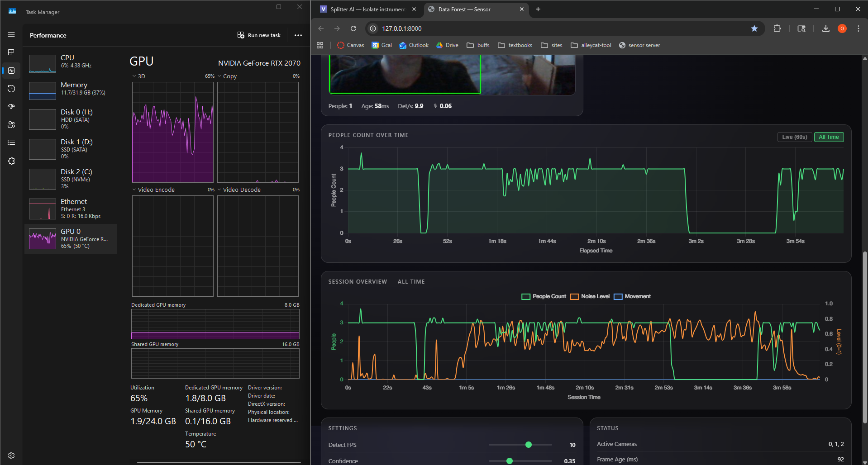Open Processes view in Task Manager
The height and width of the screenshot is (465, 868).
(11, 52)
